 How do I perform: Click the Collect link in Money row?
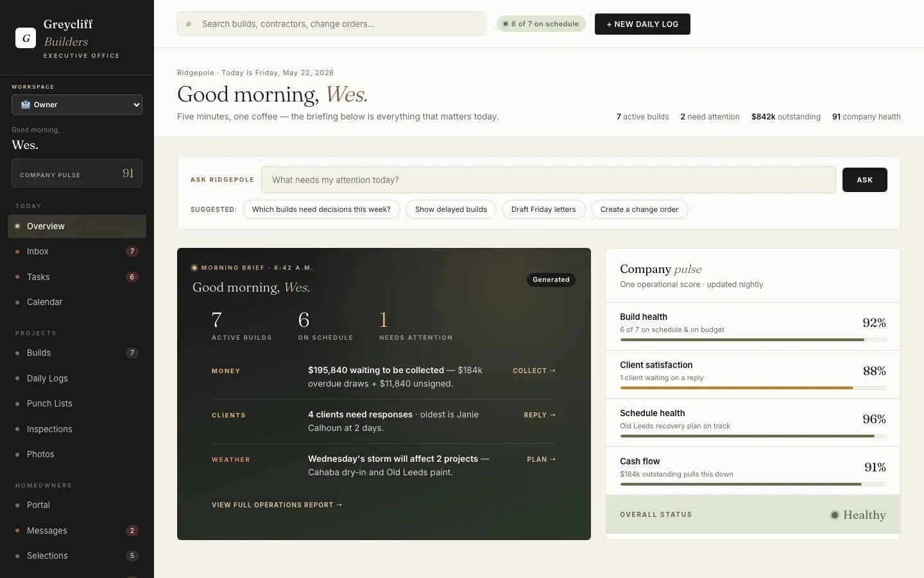coord(535,371)
